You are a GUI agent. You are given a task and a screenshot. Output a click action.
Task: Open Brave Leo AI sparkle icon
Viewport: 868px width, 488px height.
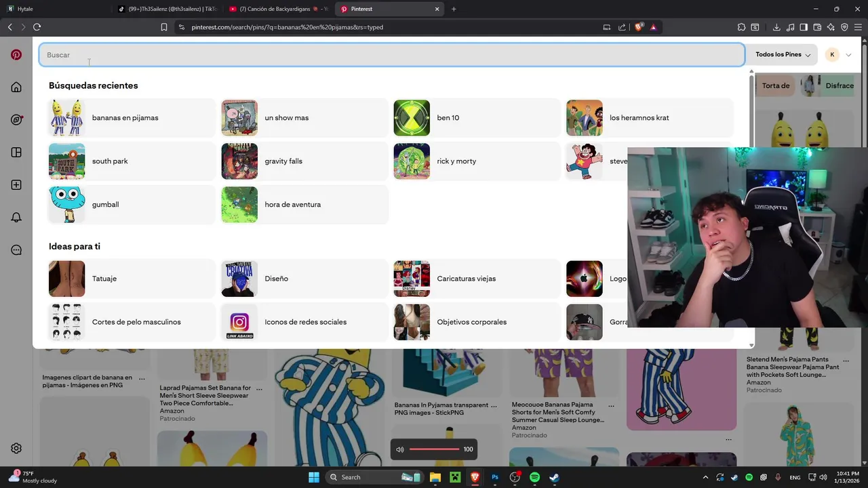coord(831,27)
